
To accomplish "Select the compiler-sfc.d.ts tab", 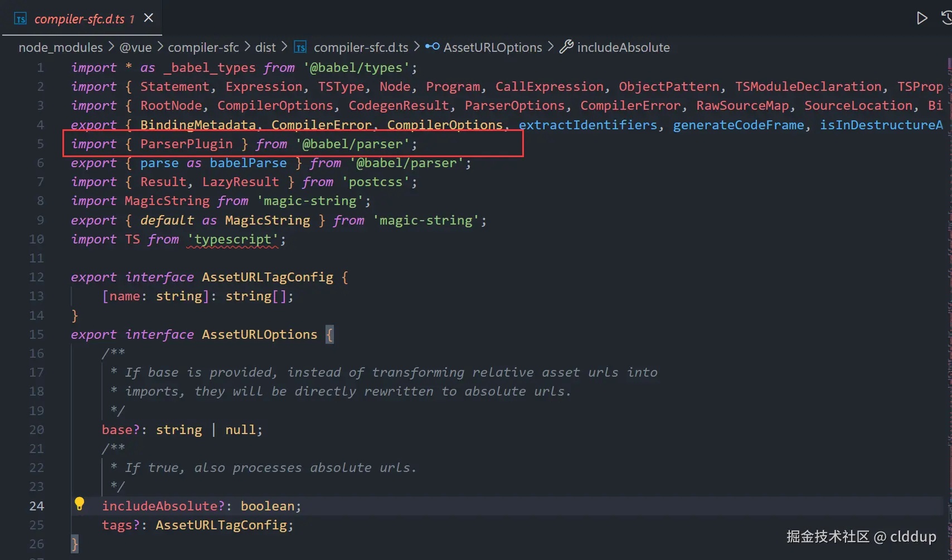I will coord(82,18).
